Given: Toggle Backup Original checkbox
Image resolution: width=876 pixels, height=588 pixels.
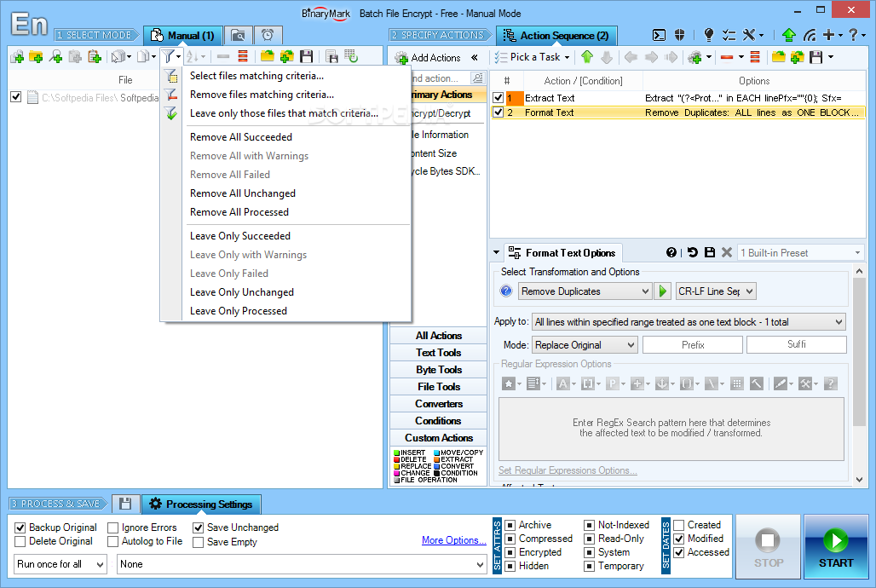Looking at the screenshot, I should (20, 527).
